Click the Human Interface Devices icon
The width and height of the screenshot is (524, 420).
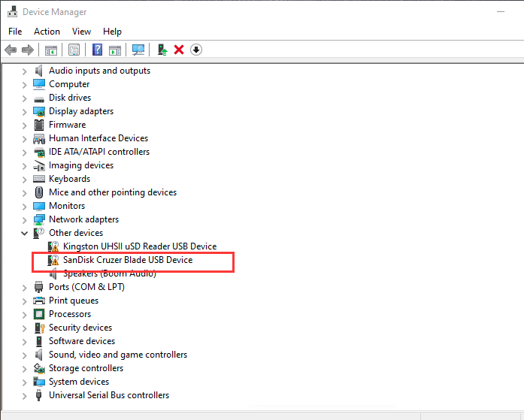[x=39, y=138]
